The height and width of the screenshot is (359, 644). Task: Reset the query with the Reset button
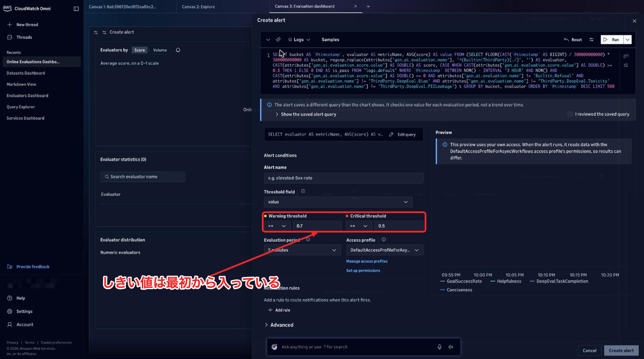click(573, 40)
